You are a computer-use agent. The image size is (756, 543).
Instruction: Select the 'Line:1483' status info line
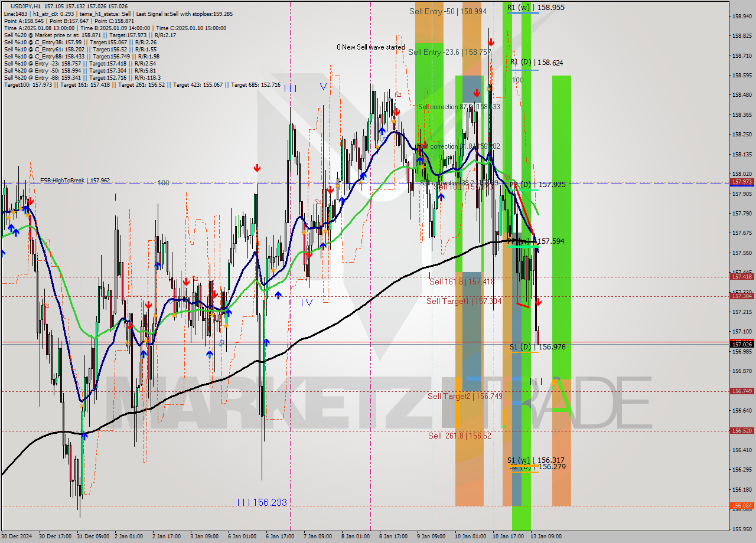[x=118, y=14]
